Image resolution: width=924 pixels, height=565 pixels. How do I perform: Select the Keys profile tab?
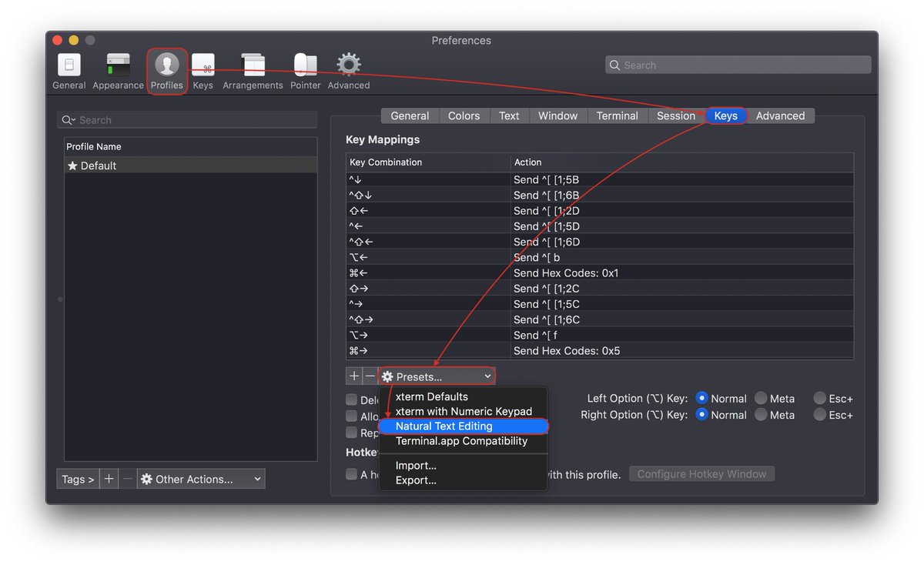[x=726, y=115]
